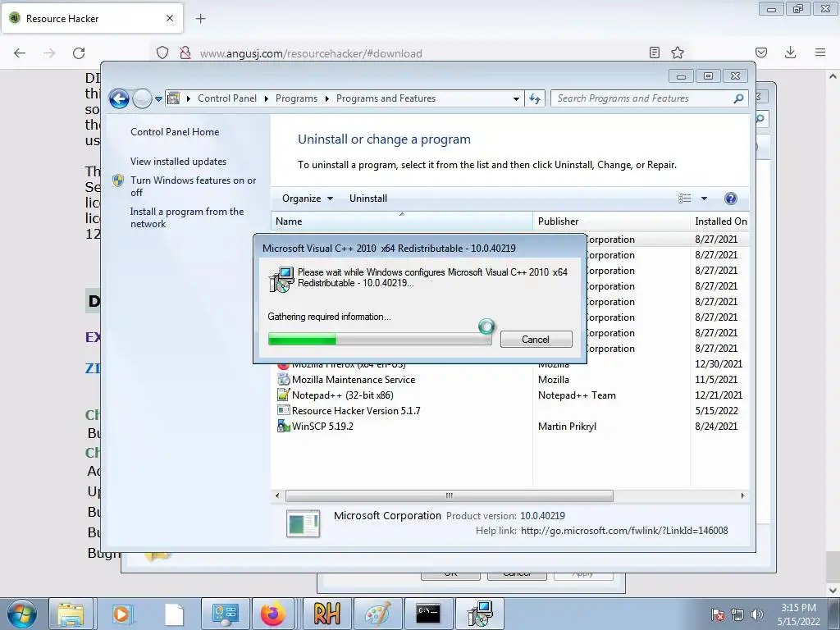Viewport: 840px width, 630px height.
Task: Cancel the Visual C++ configuration dialog
Action: 536,339
